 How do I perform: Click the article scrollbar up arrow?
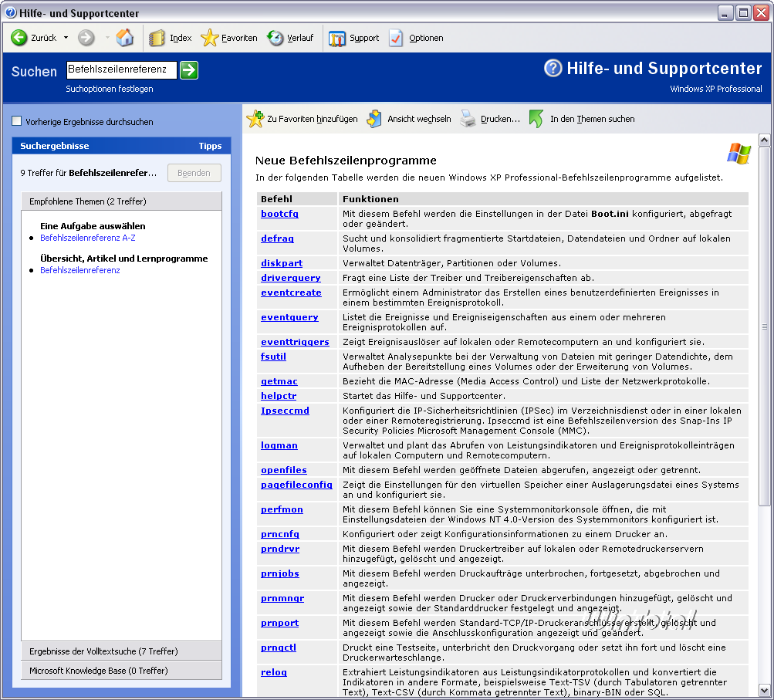pos(764,140)
